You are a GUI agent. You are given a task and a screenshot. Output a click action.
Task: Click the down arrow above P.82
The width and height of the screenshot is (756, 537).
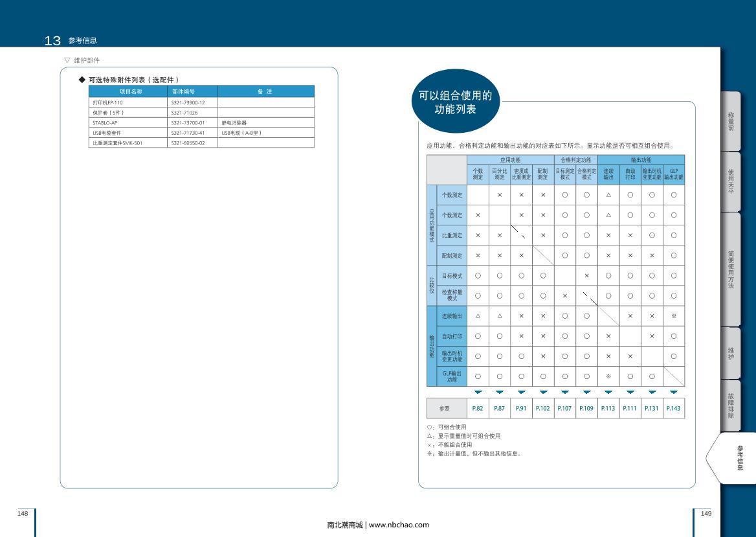point(478,393)
